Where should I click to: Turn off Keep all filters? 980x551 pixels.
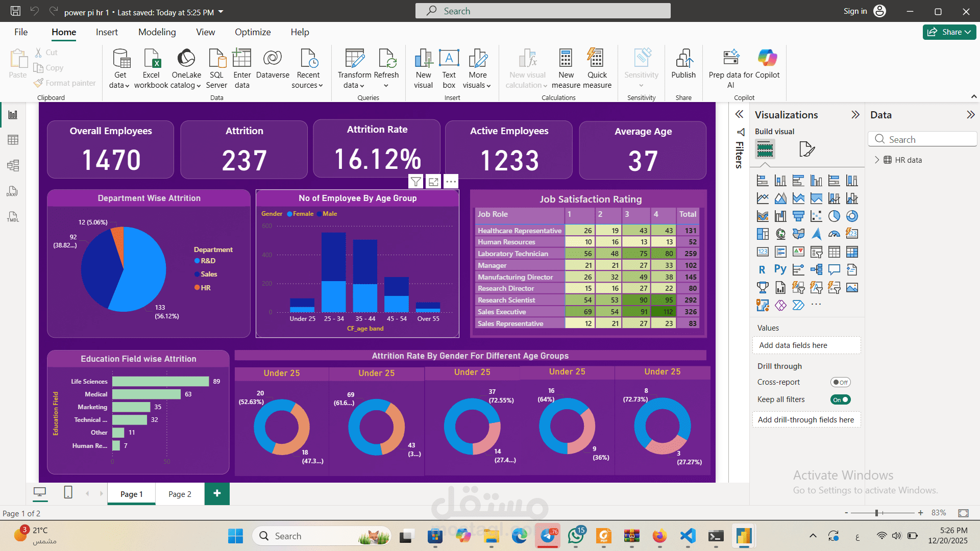[840, 399]
